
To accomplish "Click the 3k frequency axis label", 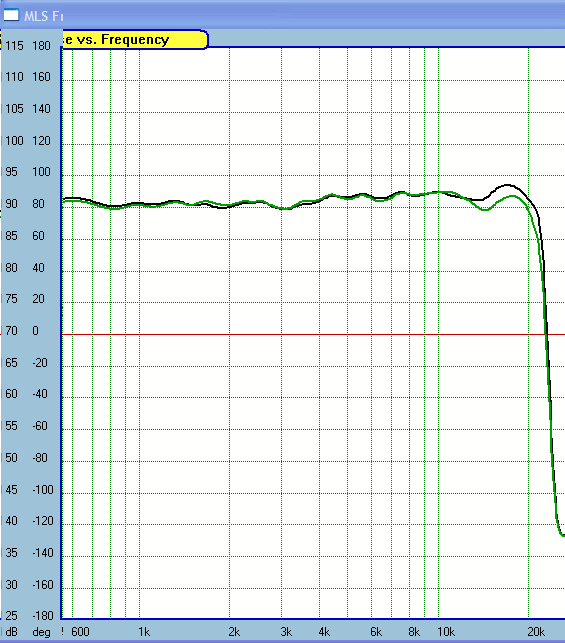I will click(x=286, y=632).
